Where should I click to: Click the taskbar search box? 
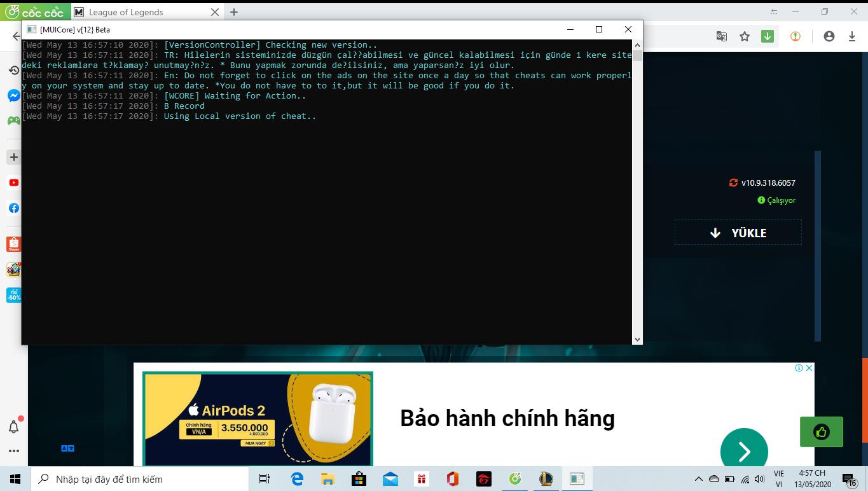click(x=139, y=479)
